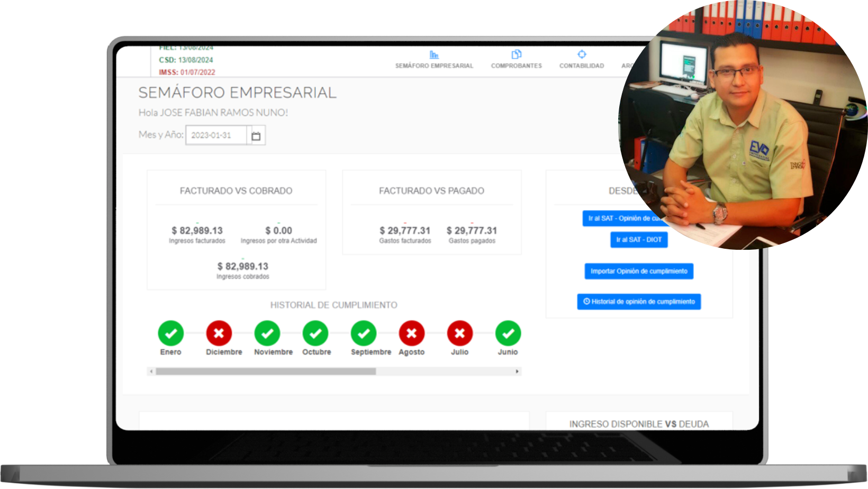Open the calendar picker next to Mes y Año
Image resolution: width=868 pixels, height=489 pixels.
point(256,135)
